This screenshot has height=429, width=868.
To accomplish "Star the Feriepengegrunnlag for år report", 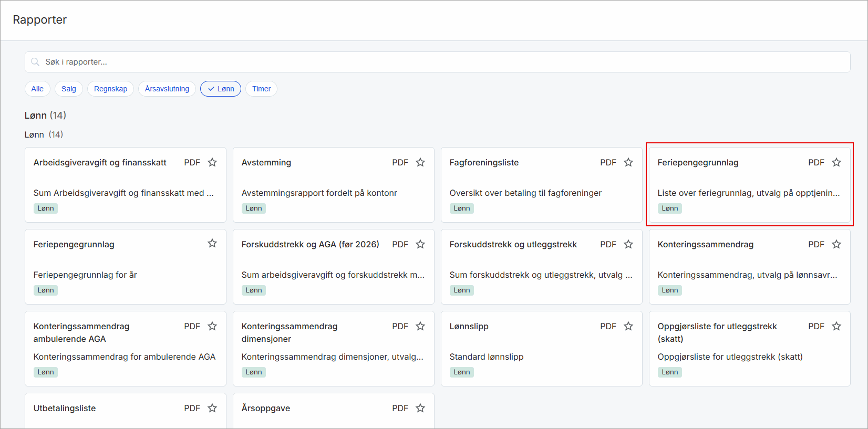I will (212, 243).
